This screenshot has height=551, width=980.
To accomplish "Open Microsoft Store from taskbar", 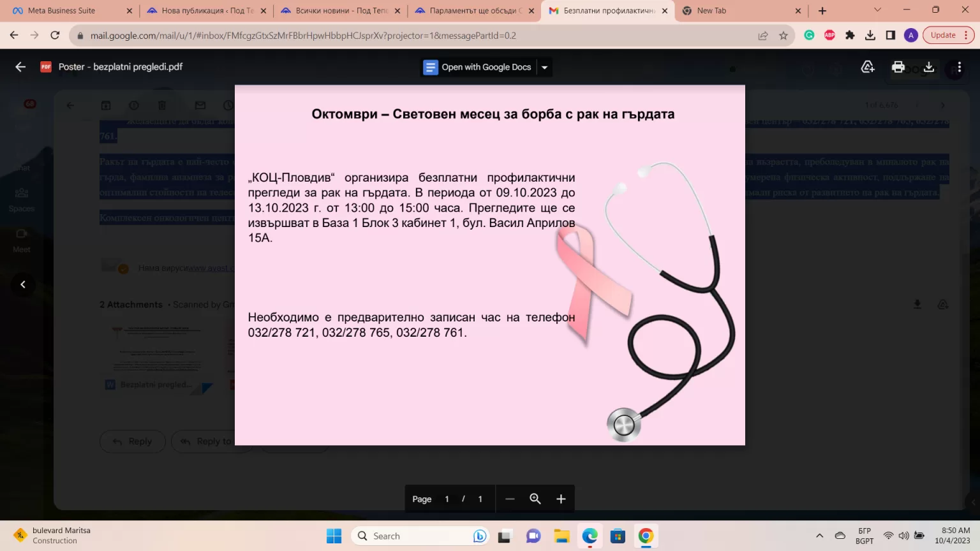I will 618,536.
